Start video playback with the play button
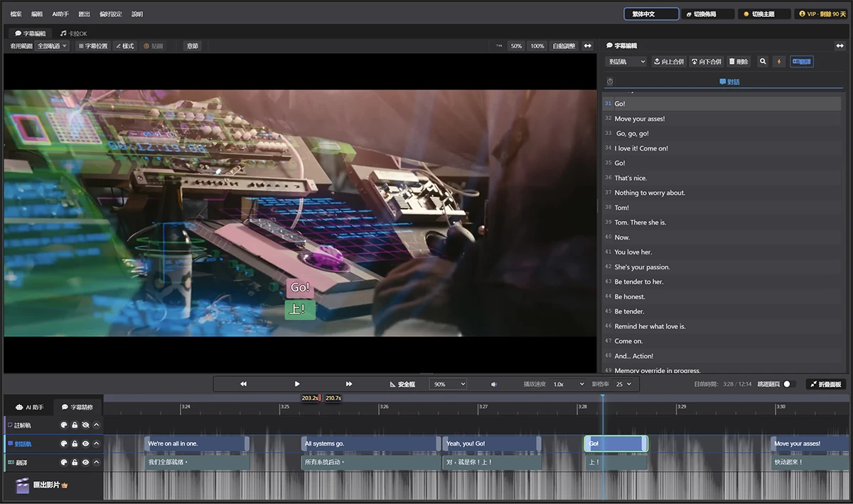 [297, 384]
